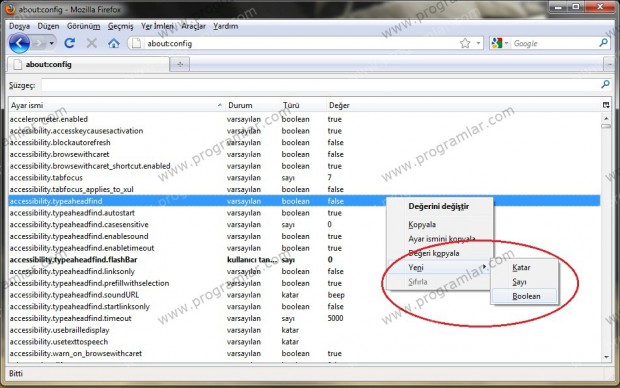Image resolution: width=620 pixels, height=388 pixels.
Task: Click the Forward navigation arrow
Action: pyautogui.click(x=40, y=44)
